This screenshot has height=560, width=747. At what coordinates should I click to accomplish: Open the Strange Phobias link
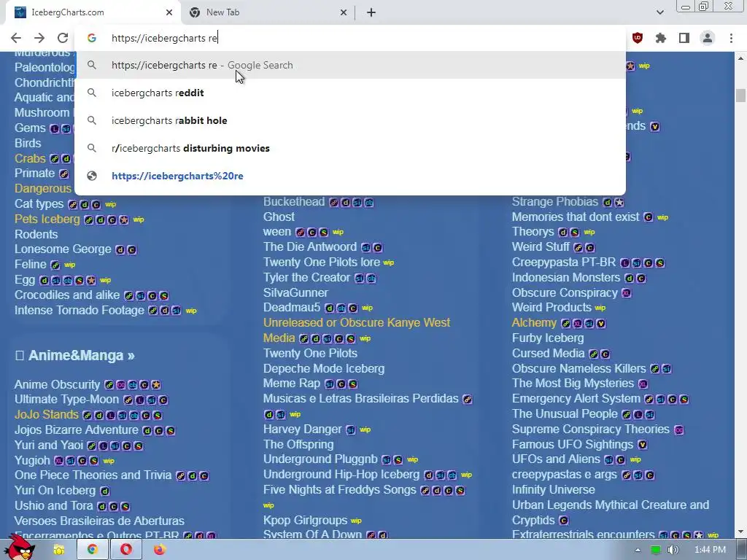(555, 201)
